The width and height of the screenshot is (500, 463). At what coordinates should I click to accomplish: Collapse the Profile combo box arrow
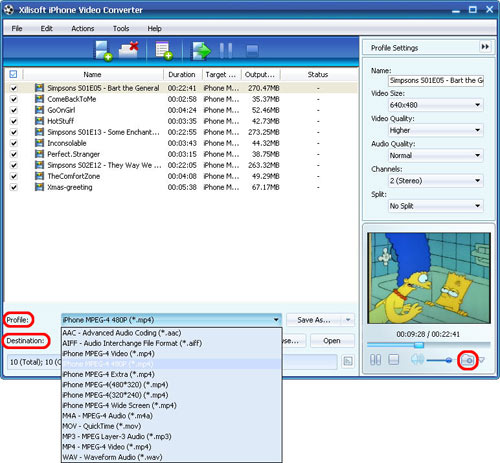click(x=276, y=320)
